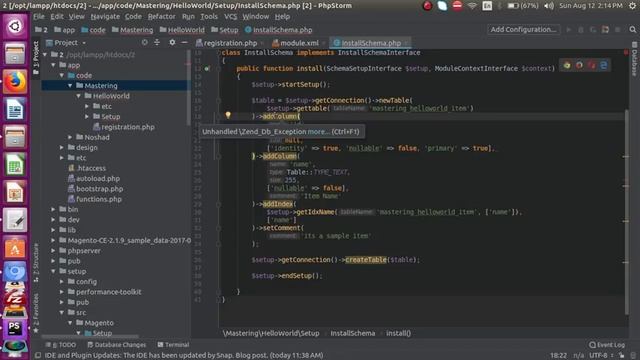Click the yellow lightbulb intention icon
Viewport: 640px width, 360px height.
click(228, 116)
